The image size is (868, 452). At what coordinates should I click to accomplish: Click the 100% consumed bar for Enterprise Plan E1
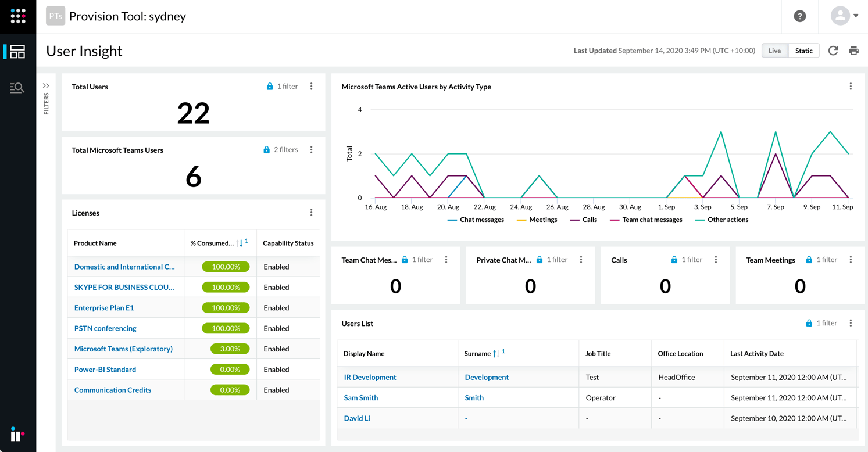[x=226, y=307]
